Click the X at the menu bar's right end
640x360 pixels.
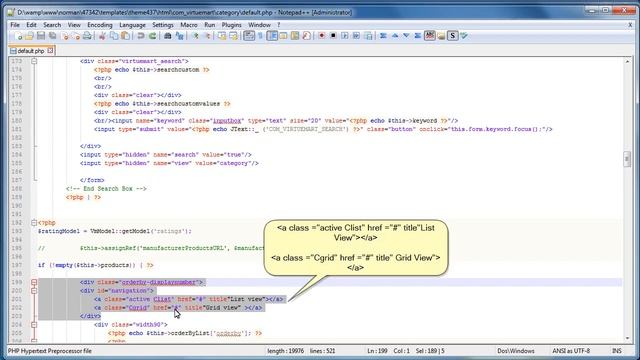pyautogui.click(x=630, y=25)
